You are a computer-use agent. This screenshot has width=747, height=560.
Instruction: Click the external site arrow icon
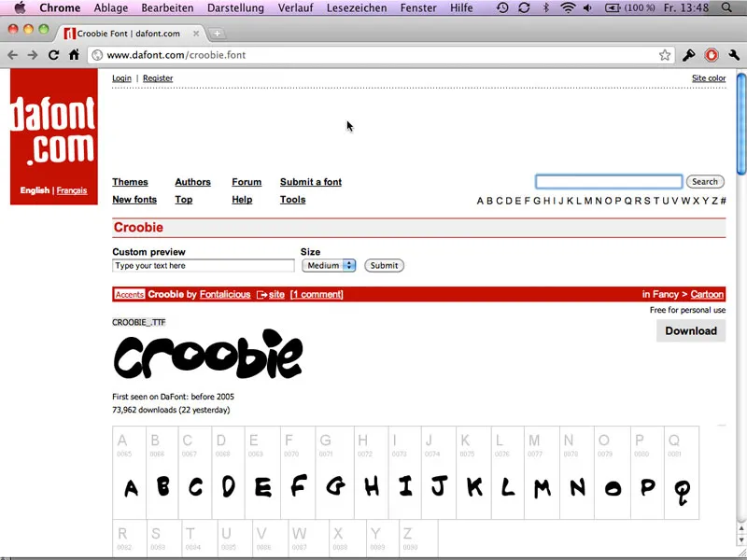point(261,295)
